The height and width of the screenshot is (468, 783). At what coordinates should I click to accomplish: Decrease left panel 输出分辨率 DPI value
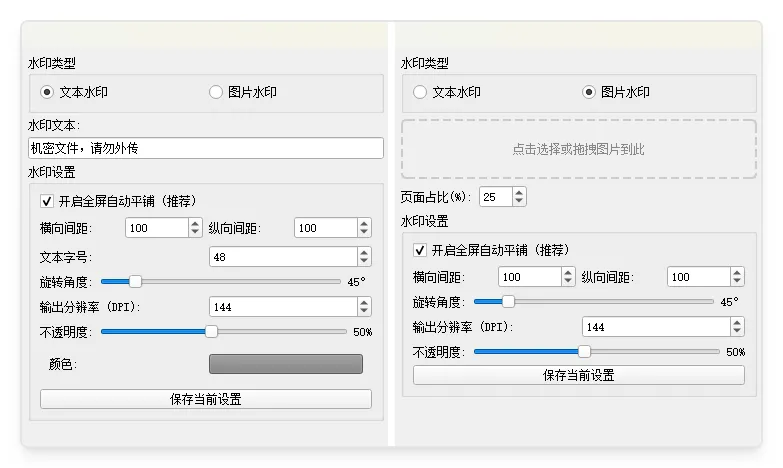(x=363, y=312)
